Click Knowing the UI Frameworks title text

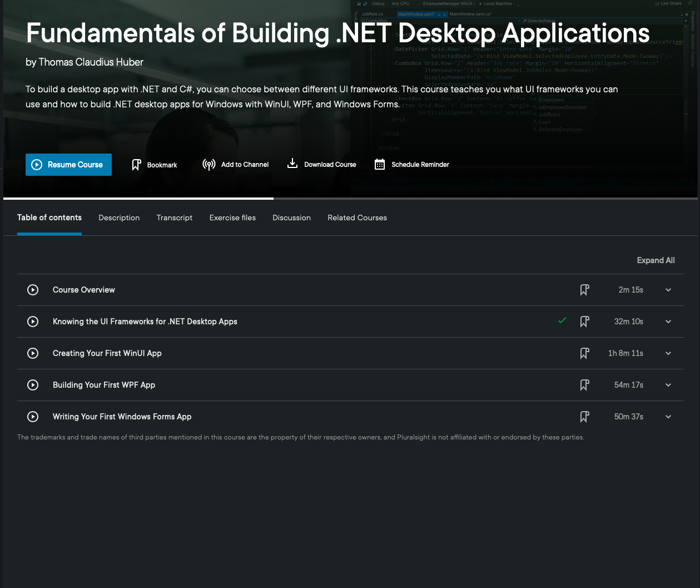click(x=145, y=322)
